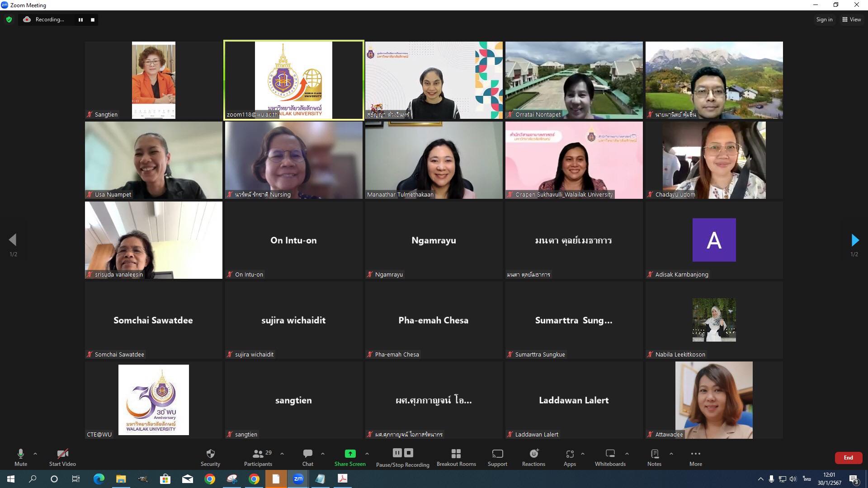Expand the Notes options arrow
Viewport: 868px width, 488px height.
pyautogui.click(x=671, y=454)
